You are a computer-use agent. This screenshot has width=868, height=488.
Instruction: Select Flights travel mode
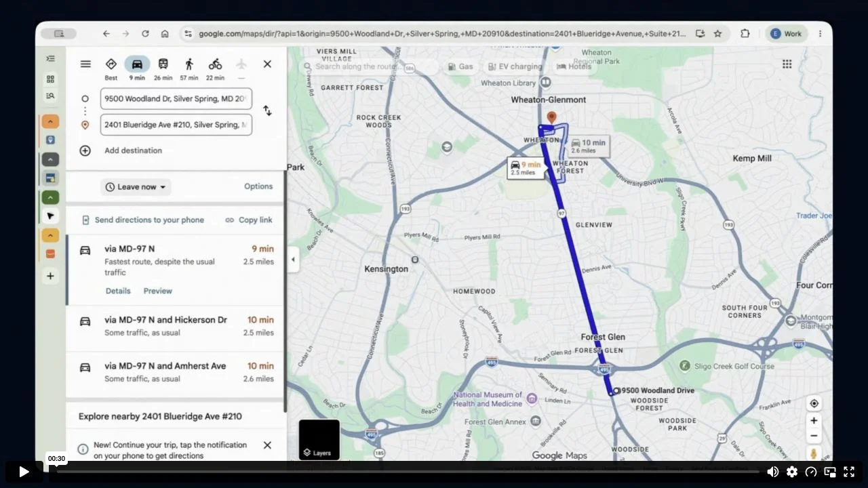[x=241, y=68]
